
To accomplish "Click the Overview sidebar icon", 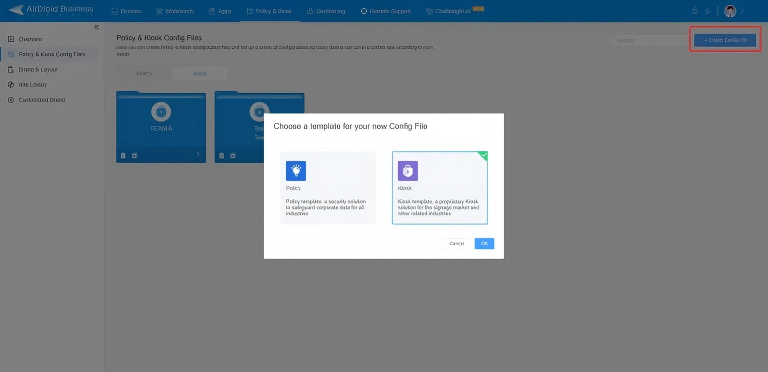I will [x=11, y=39].
